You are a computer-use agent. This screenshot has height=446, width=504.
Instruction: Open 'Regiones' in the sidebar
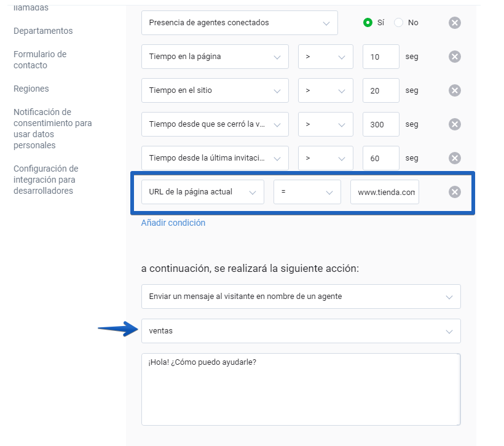coord(31,89)
